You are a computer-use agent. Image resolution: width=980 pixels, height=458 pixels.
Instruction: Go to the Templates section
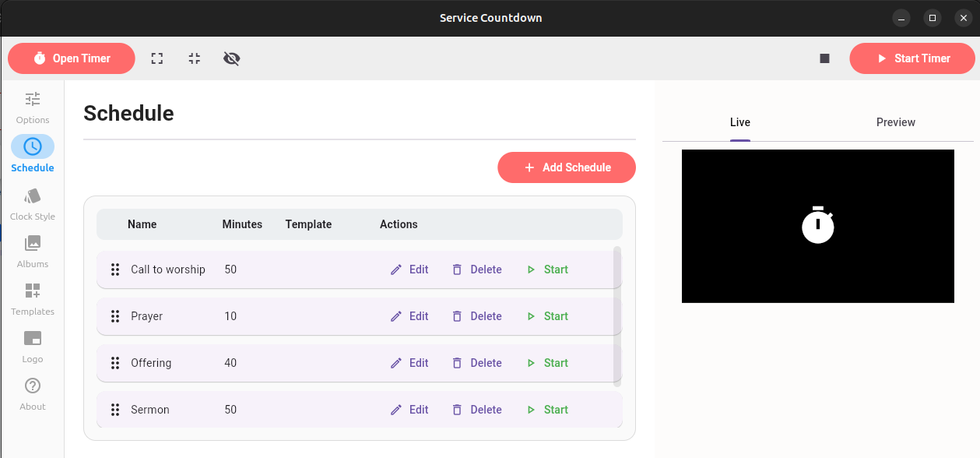click(x=32, y=291)
